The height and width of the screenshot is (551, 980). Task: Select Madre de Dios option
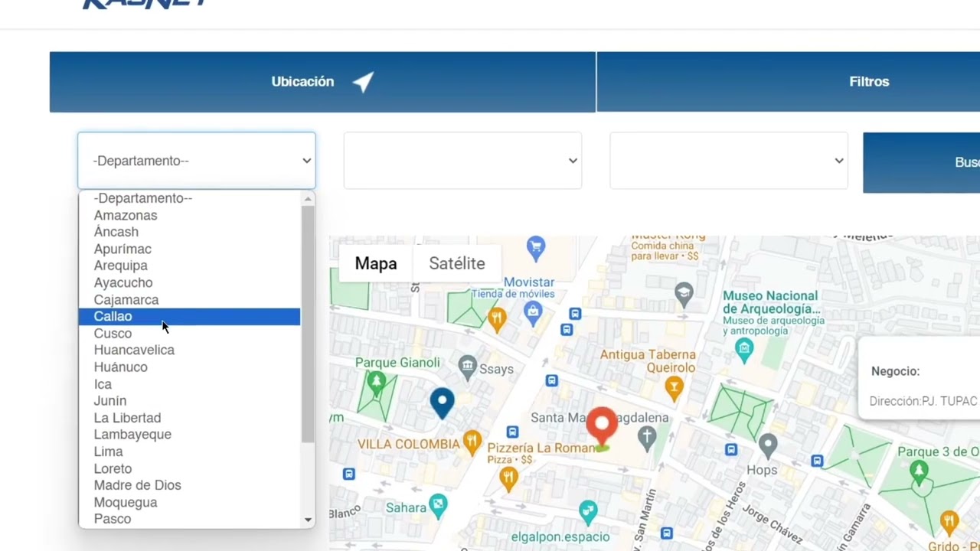tap(189, 484)
